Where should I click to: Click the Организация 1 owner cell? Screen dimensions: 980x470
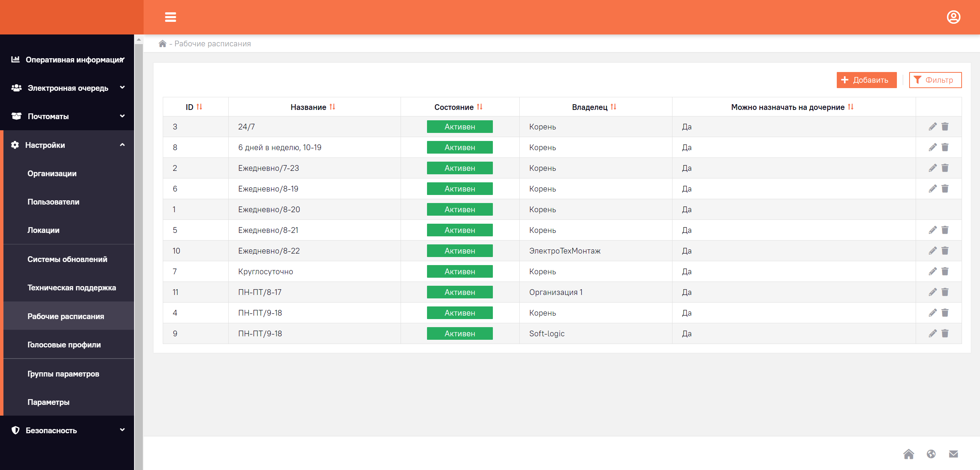(596, 292)
